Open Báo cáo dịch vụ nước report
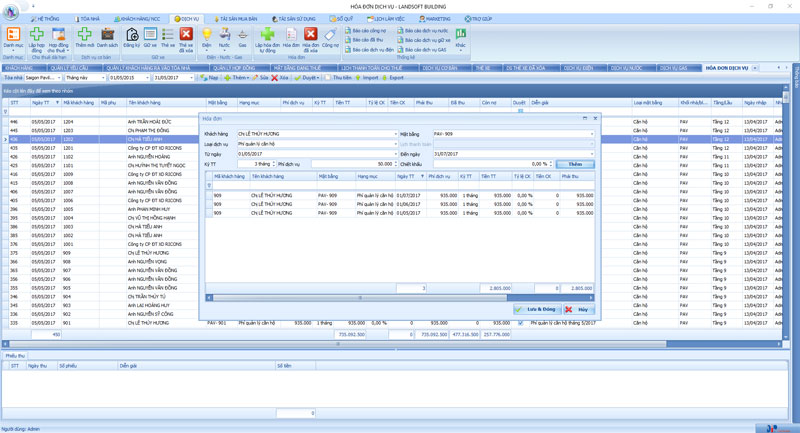This screenshot has height=433, width=800. click(422, 31)
